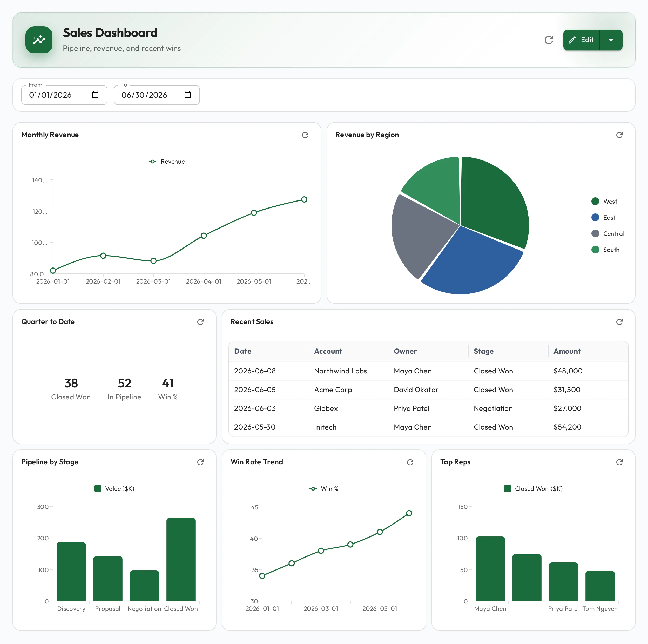
Task: Click the Sales Dashboard chart logo icon
Action: tap(39, 40)
